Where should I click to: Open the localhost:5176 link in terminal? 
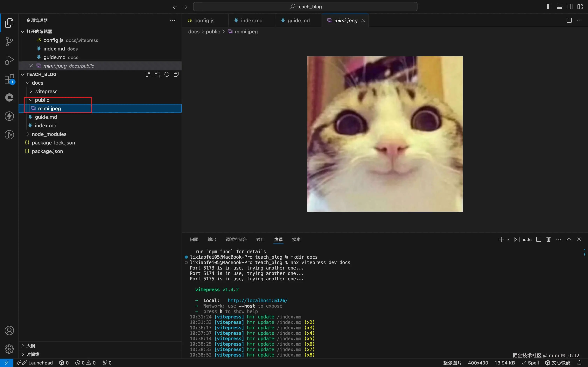[x=258, y=301]
